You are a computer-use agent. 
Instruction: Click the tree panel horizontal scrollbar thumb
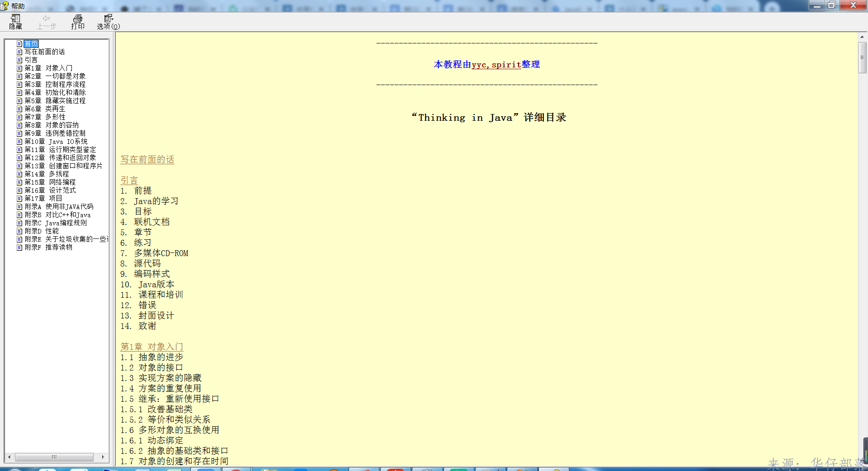(54, 457)
